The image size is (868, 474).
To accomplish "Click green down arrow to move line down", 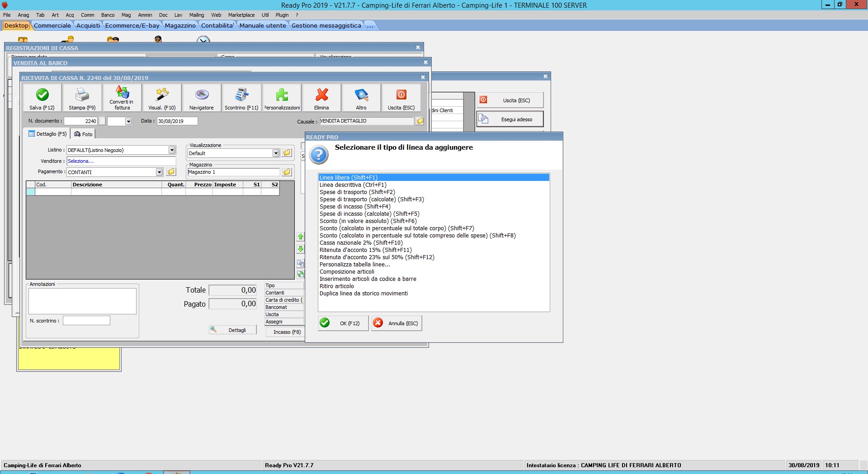I will 301,249.
